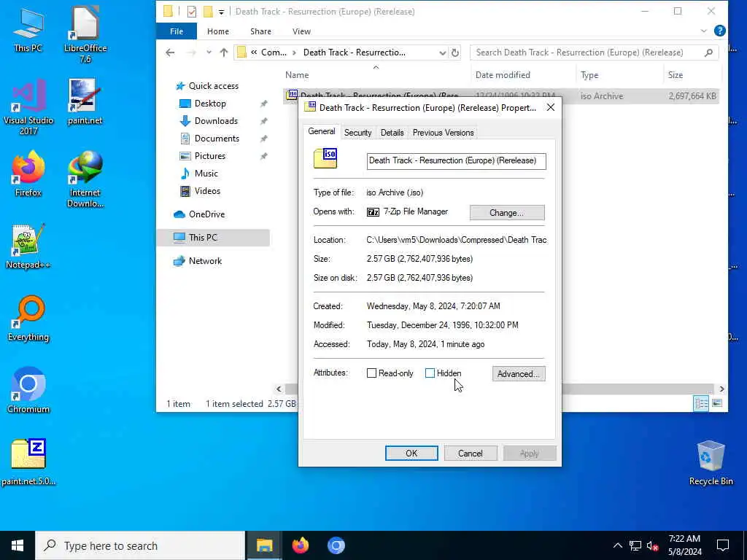This screenshot has height=560, width=747.
Task: Select paint.net.5.0 zip archive on desktop
Action: pyautogui.click(x=28, y=462)
